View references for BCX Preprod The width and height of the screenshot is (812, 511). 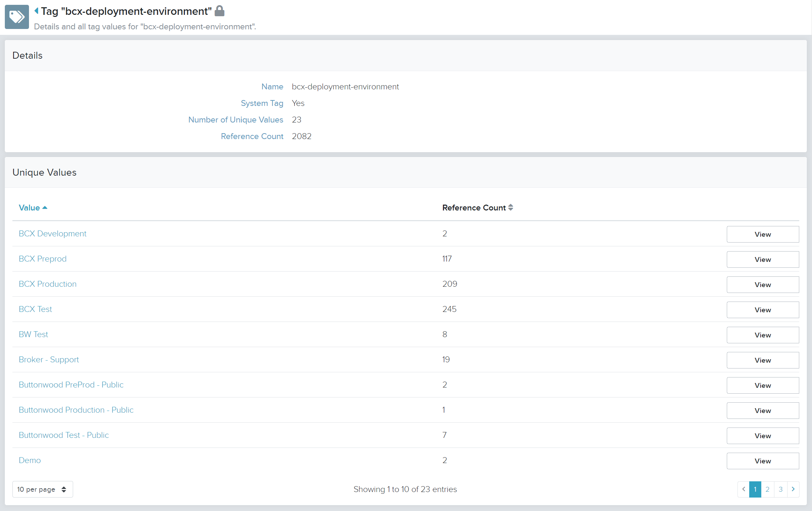tap(763, 259)
